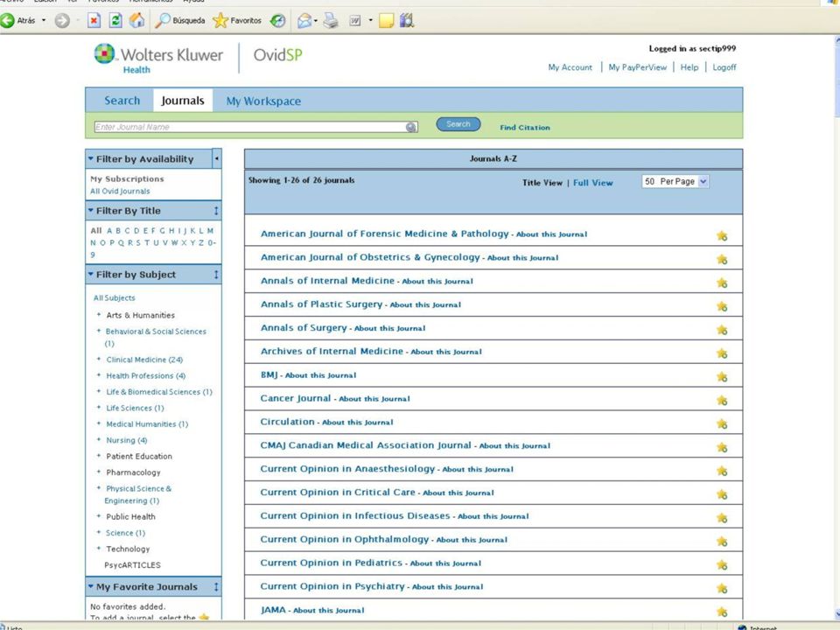Image resolution: width=840 pixels, height=630 pixels.
Task: Switch to the Search tab
Action: (x=122, y=101)
